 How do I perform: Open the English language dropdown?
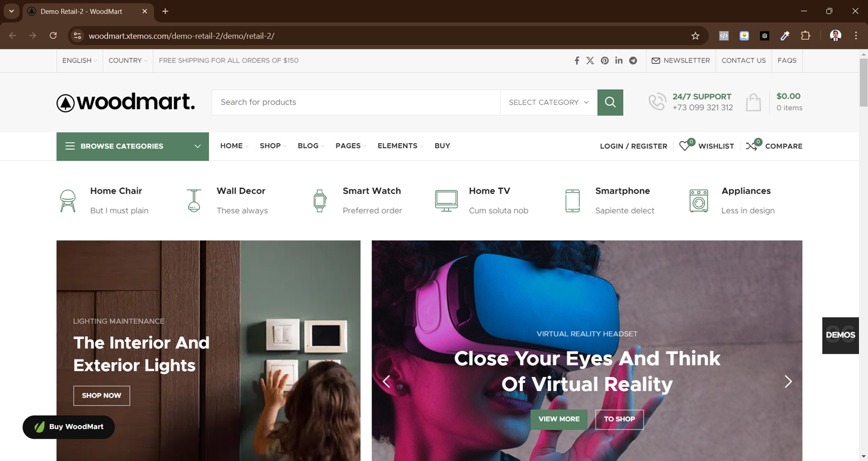pyautogui.click(x=79, y=61)
